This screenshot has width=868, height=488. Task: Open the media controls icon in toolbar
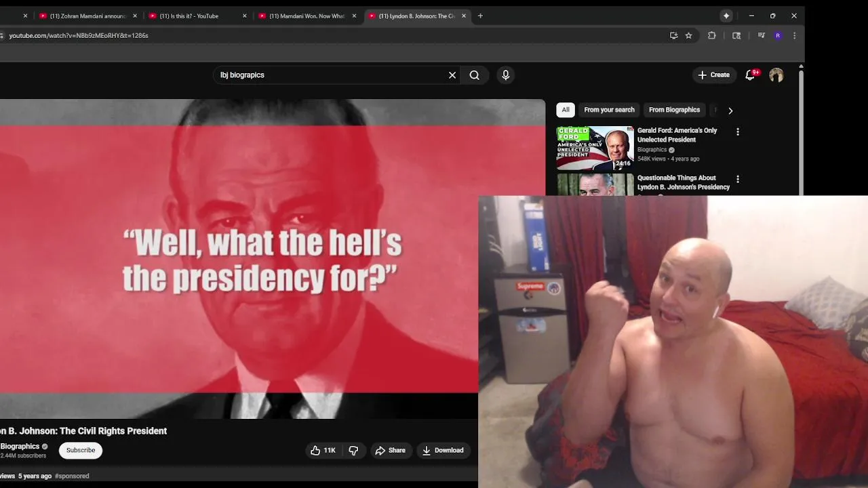pyautogui.click(x=761, y=36)
